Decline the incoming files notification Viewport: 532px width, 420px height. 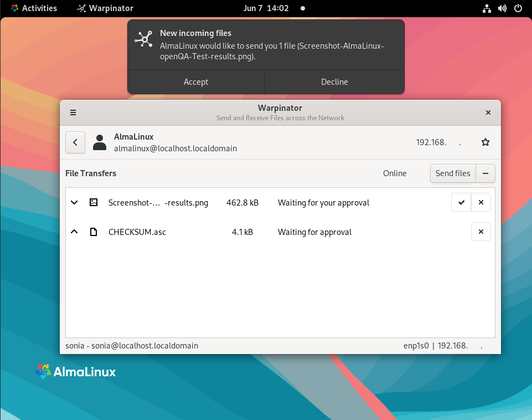click(x=334, y=82)
